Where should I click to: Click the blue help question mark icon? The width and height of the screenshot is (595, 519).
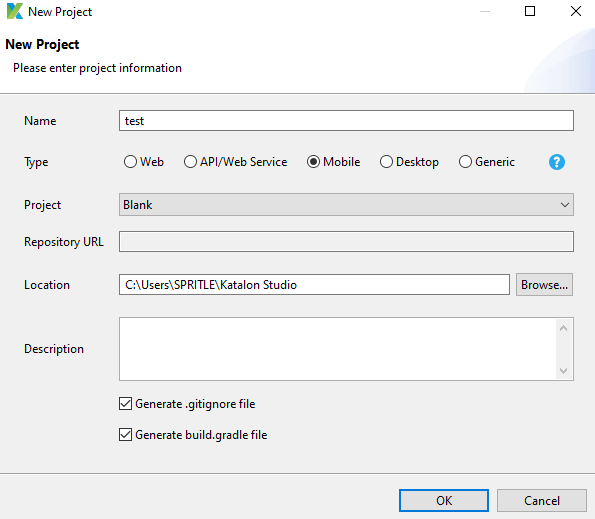click(557, 162)
